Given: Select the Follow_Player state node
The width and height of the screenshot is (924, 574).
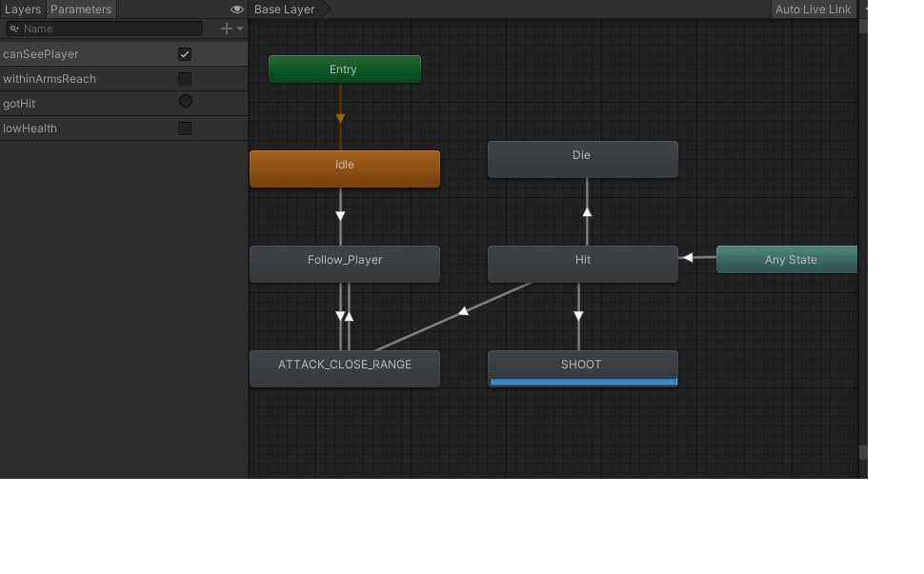Looking at the screenshot, I should [x=345, y=264].
